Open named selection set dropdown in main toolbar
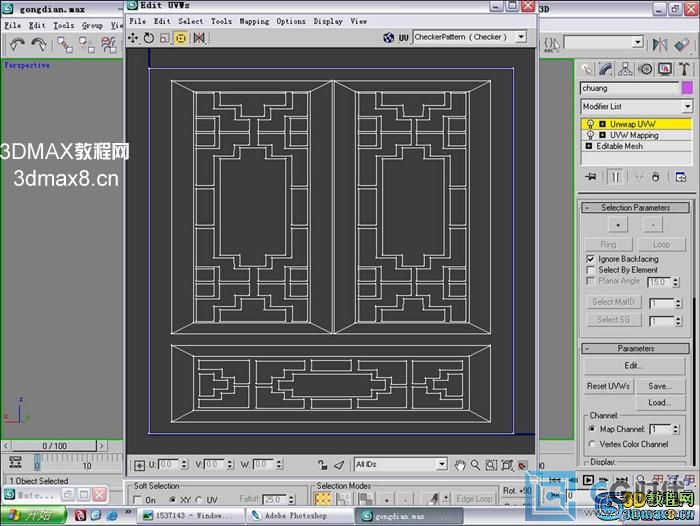The height and width of the screenshot is (526, 700). click(638, 43)
